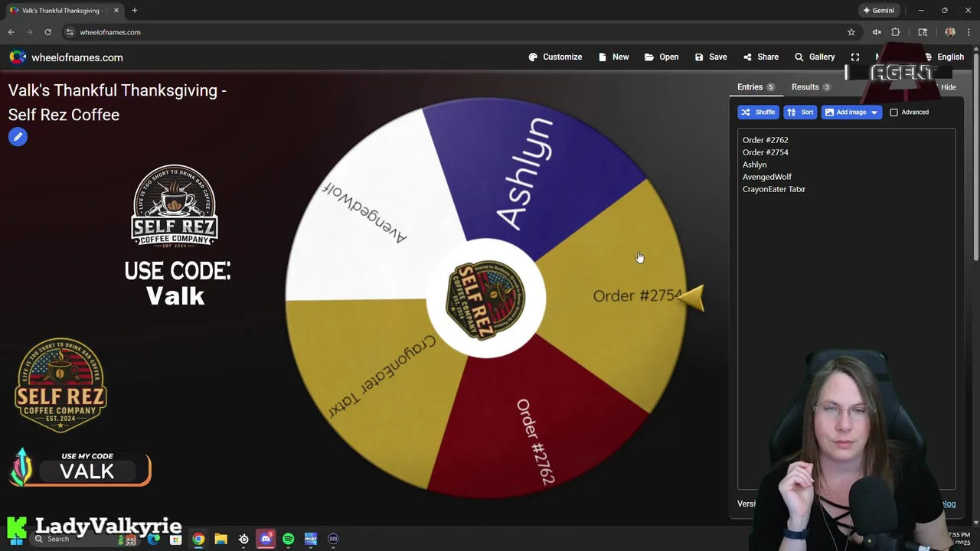Reload the page
This screenshot has width=980, height=551.
click(x=47, y=32)
